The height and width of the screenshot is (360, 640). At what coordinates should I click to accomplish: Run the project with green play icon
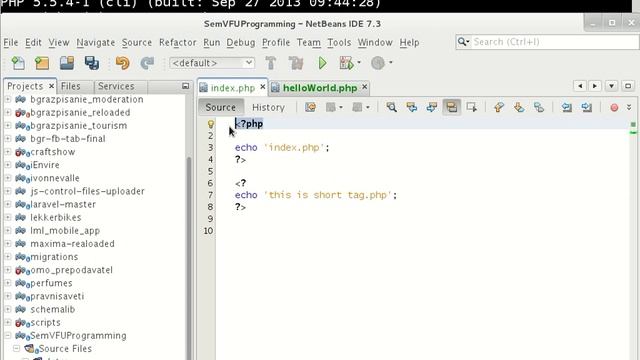322,63
